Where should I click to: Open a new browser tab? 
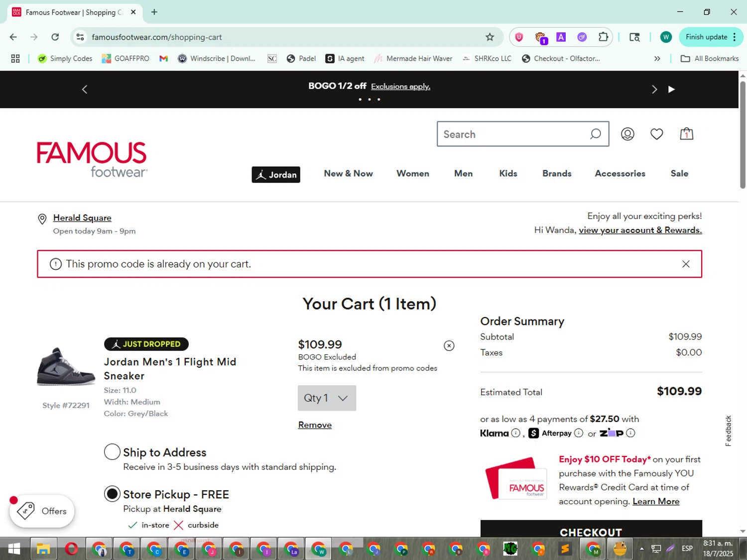pos(154,12)
